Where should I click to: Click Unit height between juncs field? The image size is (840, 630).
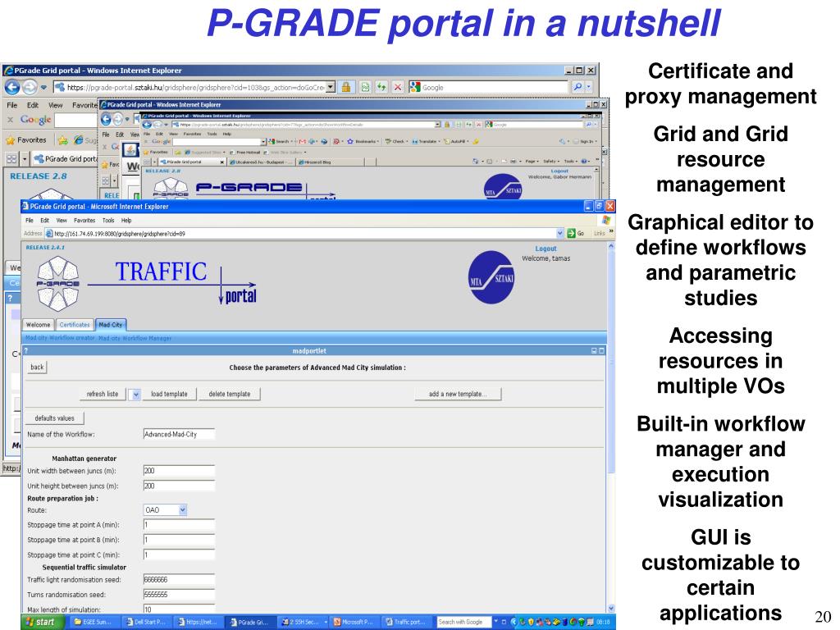click(179, 486)
